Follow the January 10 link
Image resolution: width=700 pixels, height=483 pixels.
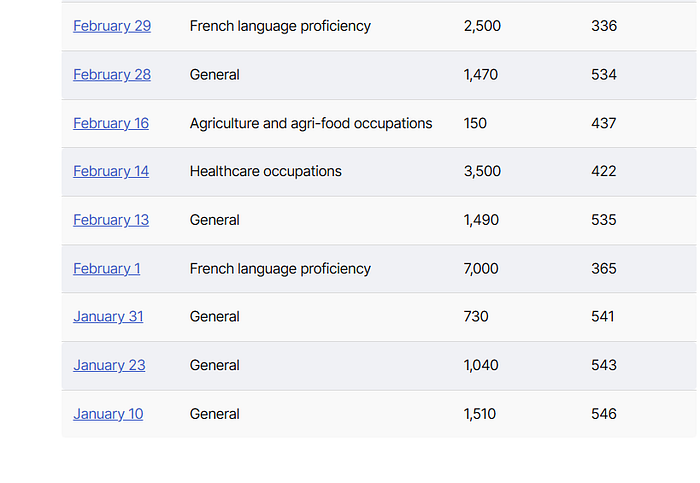coord(108,414)
